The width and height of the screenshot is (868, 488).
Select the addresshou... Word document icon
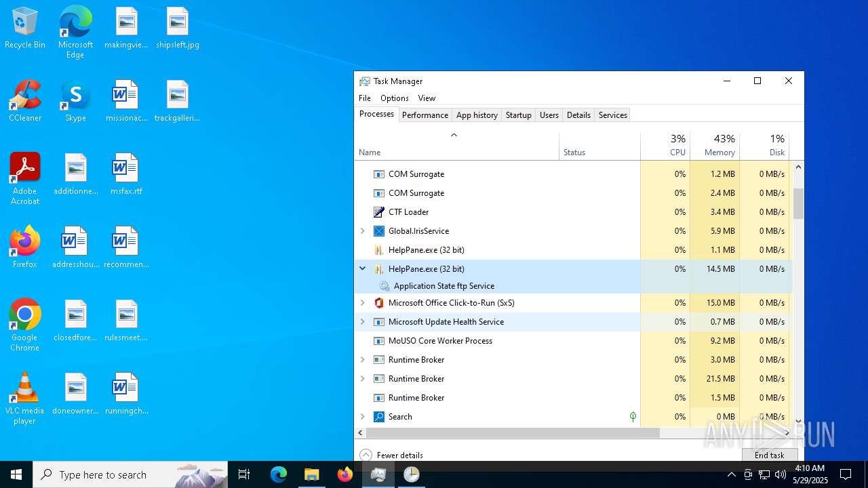[76, 247]
